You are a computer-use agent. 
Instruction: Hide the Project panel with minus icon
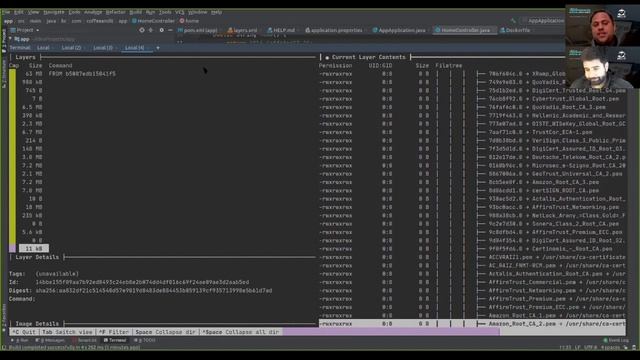pos(170,30)
